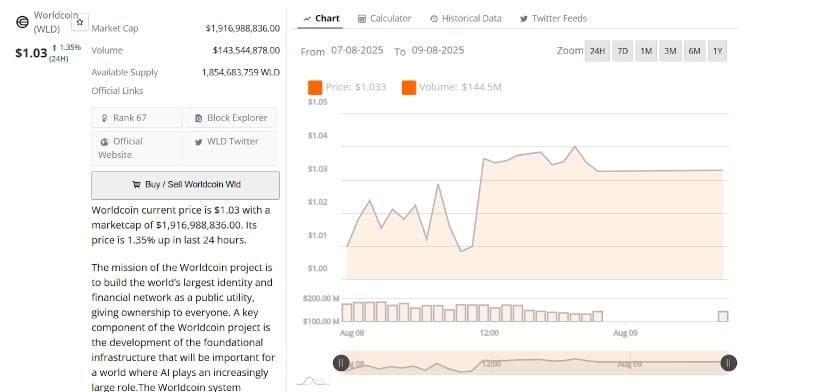Screen dimensions: 825x392
Task: Visit the Official Website link
Action: pyautogui.click(x=137, y=148)
